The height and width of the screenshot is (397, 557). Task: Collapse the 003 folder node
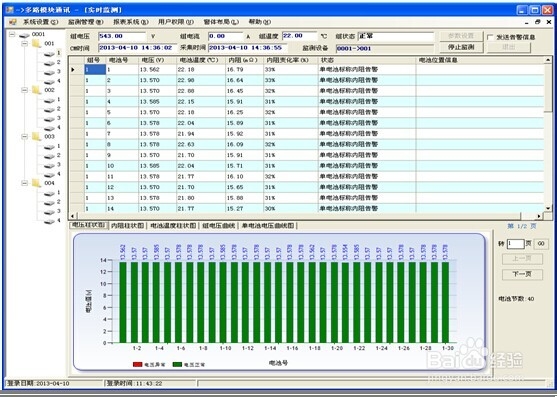[x=25, y=137]
